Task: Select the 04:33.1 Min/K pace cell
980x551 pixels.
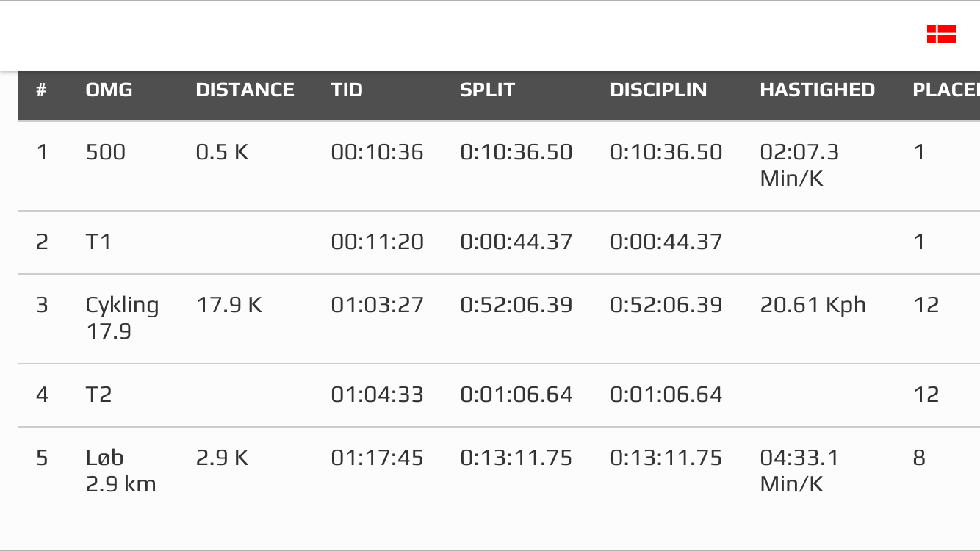Action: [799, 470]
